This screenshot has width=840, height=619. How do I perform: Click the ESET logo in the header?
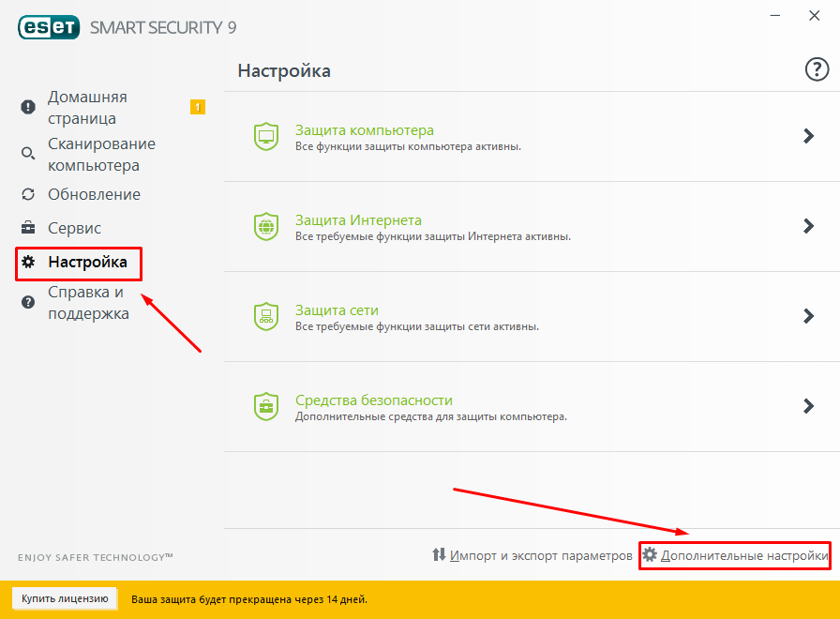click(49, 26)
